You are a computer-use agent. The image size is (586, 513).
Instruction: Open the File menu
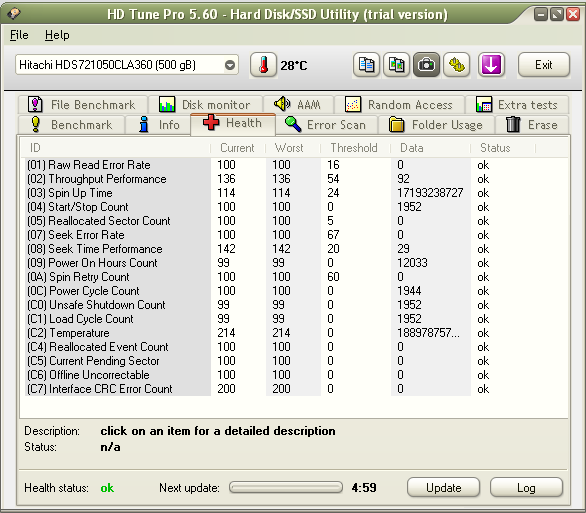pos(19,35)
